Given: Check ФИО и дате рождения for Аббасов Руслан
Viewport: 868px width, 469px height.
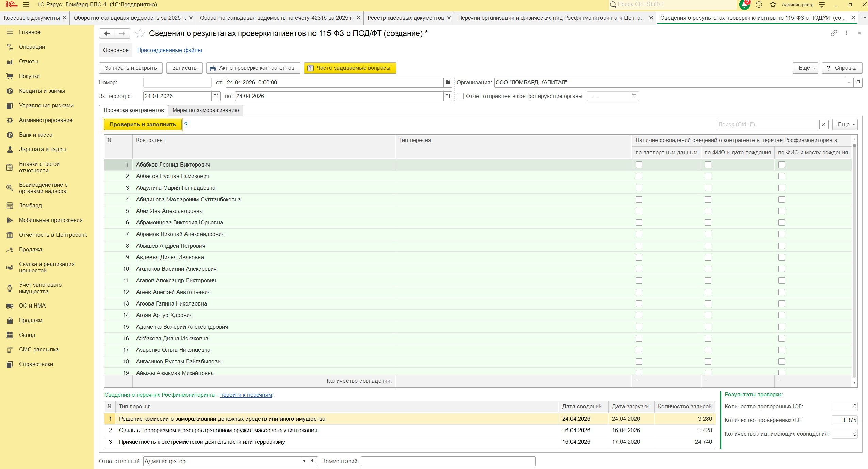Looking at the screenshot, I should (708, 176).
